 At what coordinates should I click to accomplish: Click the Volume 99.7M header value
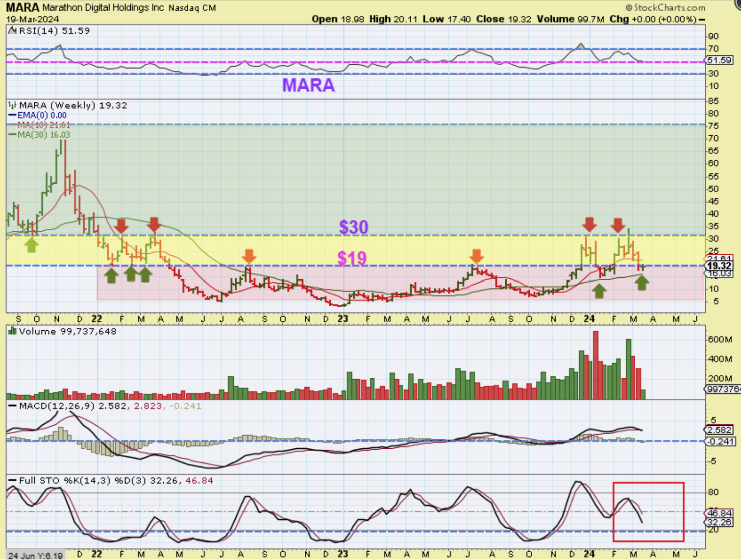570,19
